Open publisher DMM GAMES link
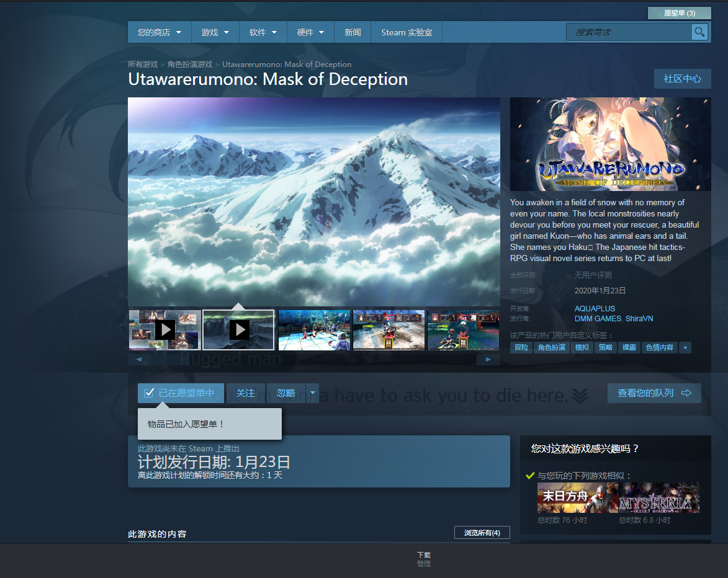 (x=598, y=319)
